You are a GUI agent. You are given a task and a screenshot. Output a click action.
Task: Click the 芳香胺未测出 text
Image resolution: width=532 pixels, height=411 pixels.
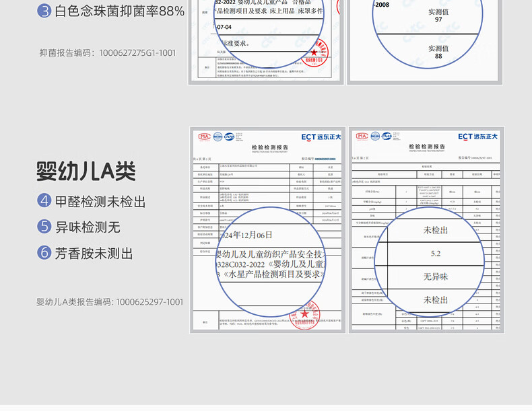(x=94, y=253)
